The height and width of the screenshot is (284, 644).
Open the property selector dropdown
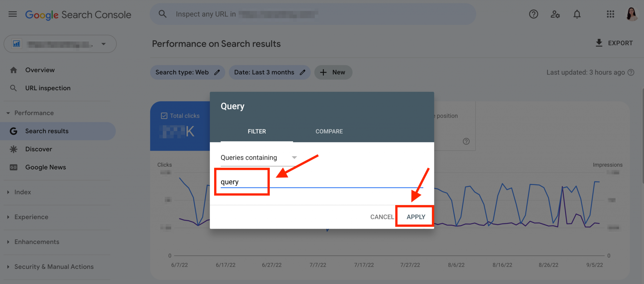click(x=104, y=44)
